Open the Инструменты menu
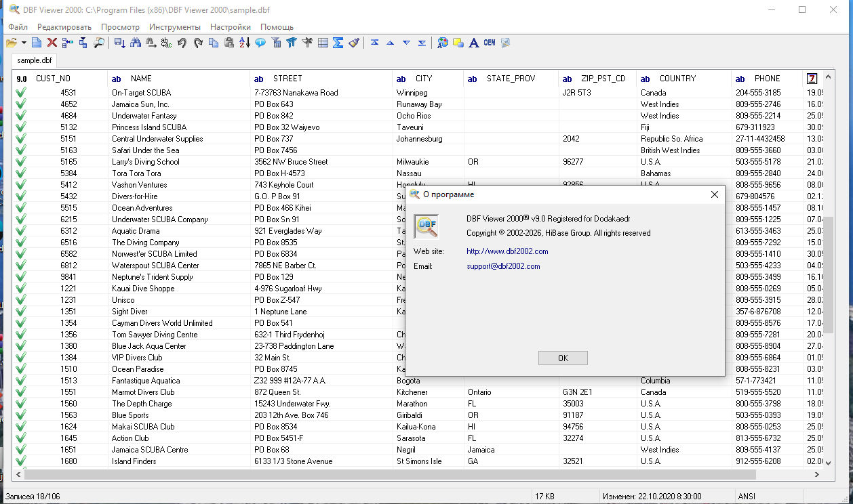The height and width of the screenshot is (504, 853). pos(175,27)
